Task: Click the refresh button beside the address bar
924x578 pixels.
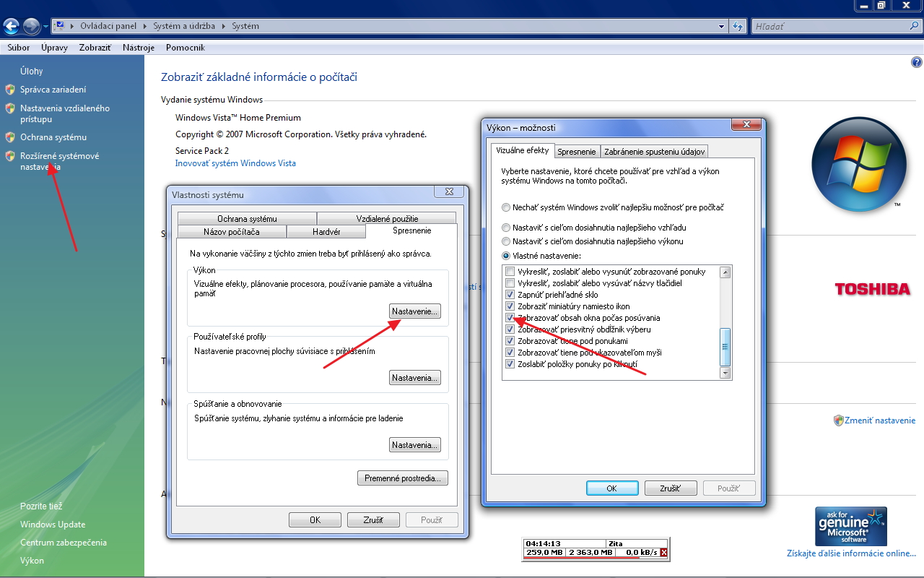Action: coord(737,26)
